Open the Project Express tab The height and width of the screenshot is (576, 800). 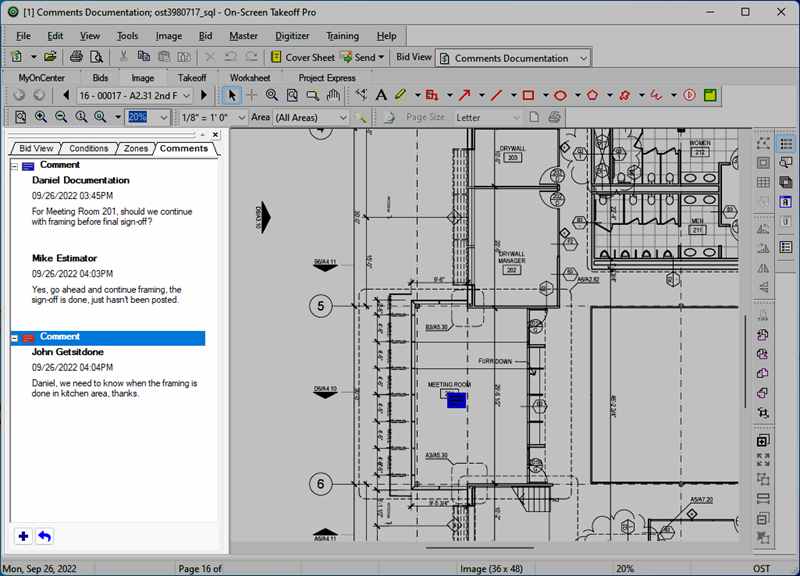(327, 78)
